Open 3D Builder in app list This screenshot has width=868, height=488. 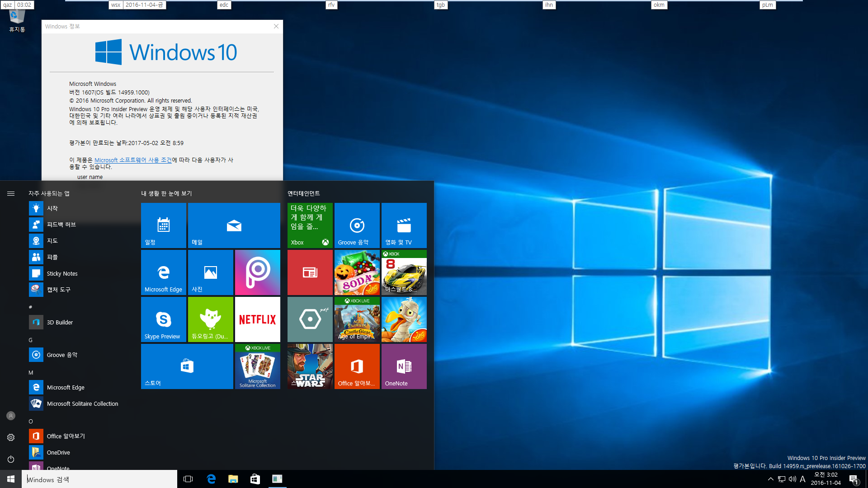coord(81,322)
